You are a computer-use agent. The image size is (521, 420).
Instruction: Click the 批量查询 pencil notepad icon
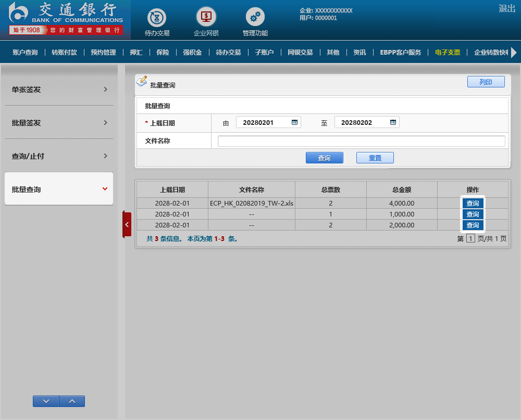[x=142, y=81]
